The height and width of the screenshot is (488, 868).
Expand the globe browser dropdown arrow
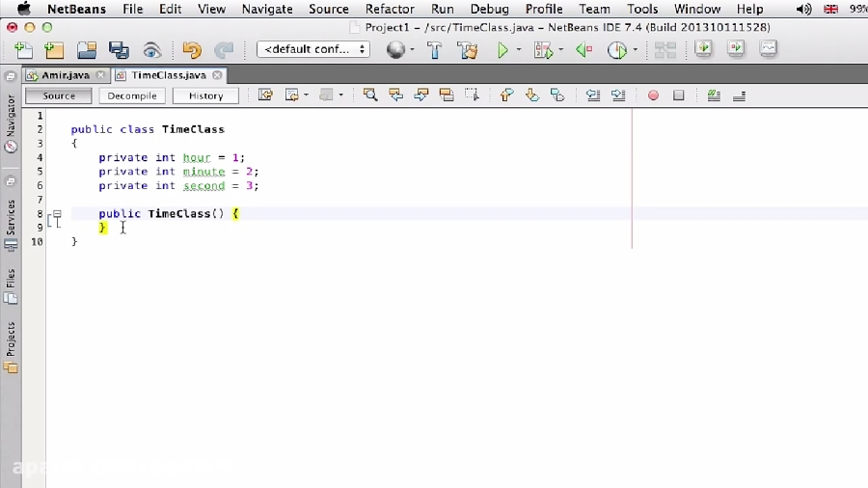[413, 50]
